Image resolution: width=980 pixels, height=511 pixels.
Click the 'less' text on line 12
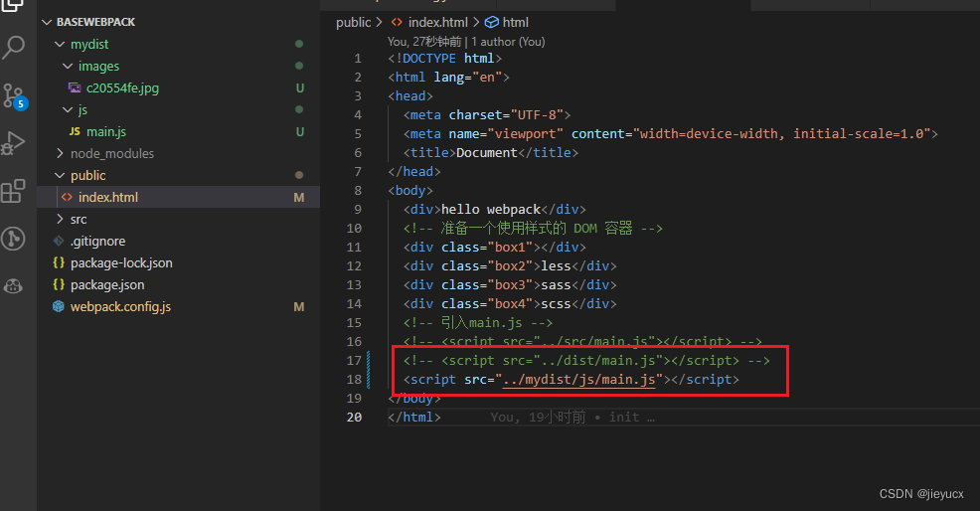coord(556,265)
